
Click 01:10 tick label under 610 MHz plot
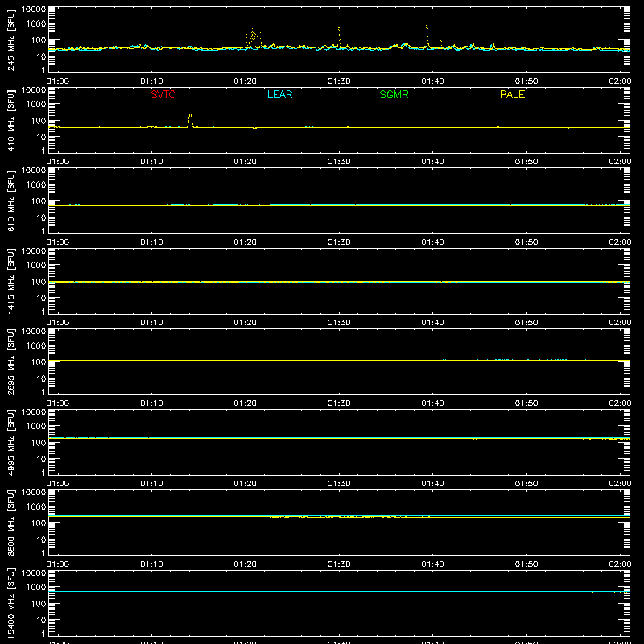pyautogui.click(x=151, y=242)
